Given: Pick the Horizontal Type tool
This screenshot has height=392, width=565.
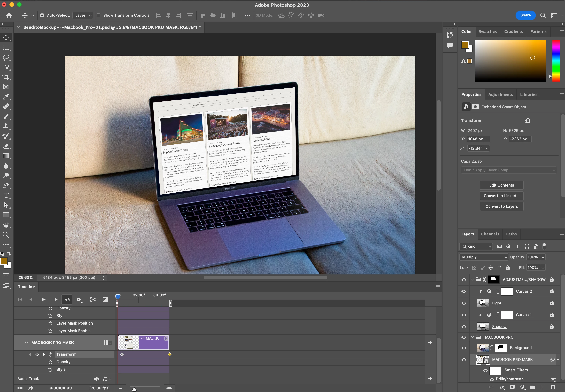Looking at the screenshot, I should point(6,195).
